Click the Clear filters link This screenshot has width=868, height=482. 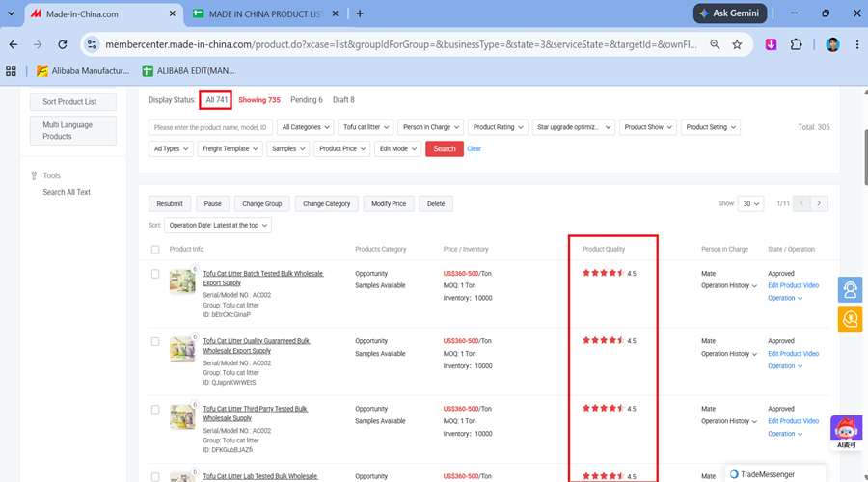[x=474, y=148]
